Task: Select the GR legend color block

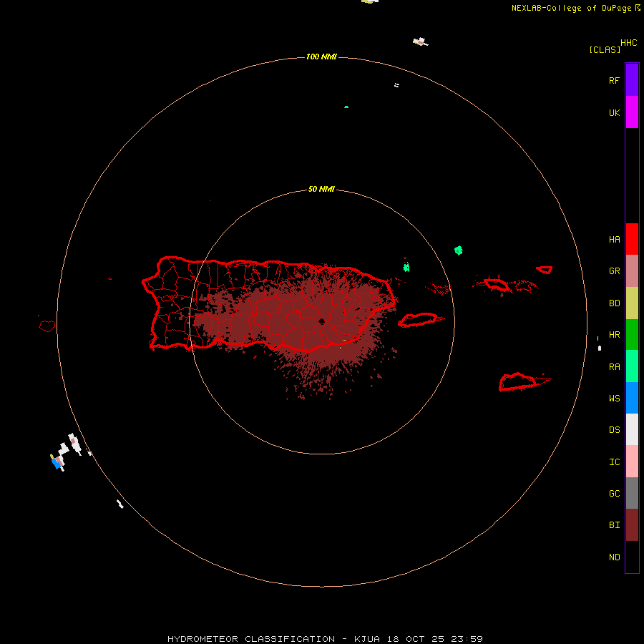Action: click(x=632, y=271)
